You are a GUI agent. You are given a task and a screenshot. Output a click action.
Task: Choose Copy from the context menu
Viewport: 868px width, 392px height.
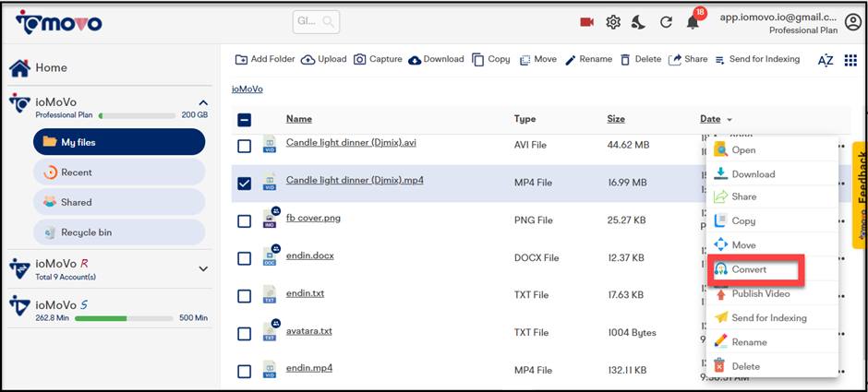[x=772, y=220]
